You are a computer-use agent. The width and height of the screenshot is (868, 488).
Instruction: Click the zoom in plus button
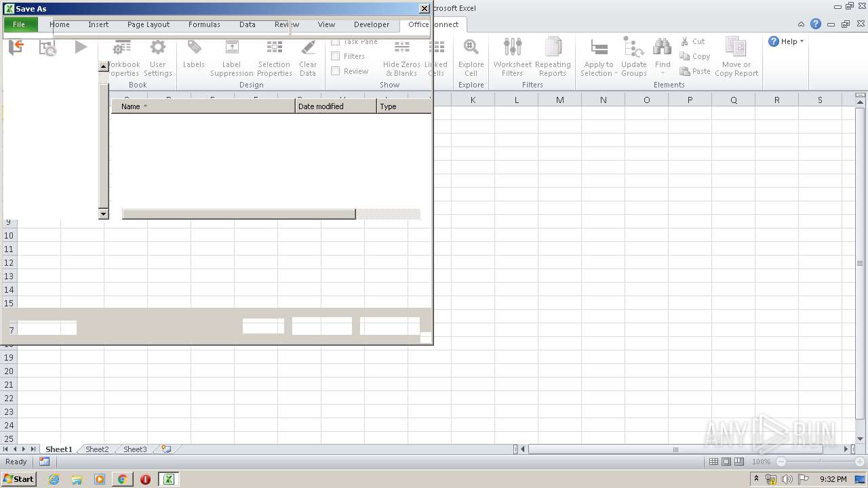[x=859, y=462]
